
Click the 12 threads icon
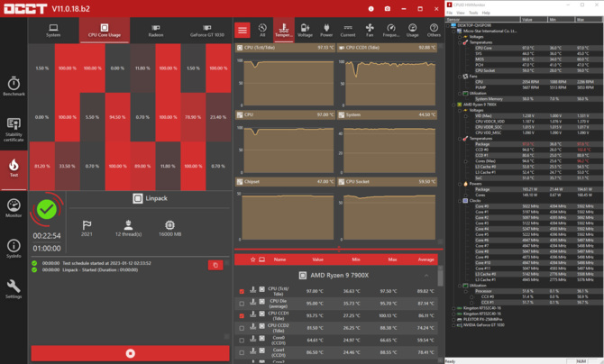tap(128, 224)
